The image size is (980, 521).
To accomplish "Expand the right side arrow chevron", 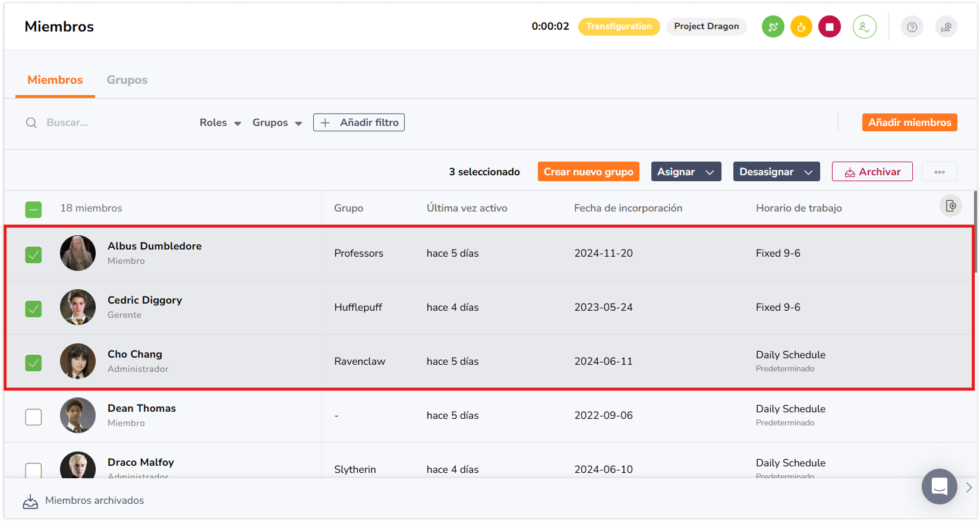I will point(969,487).
